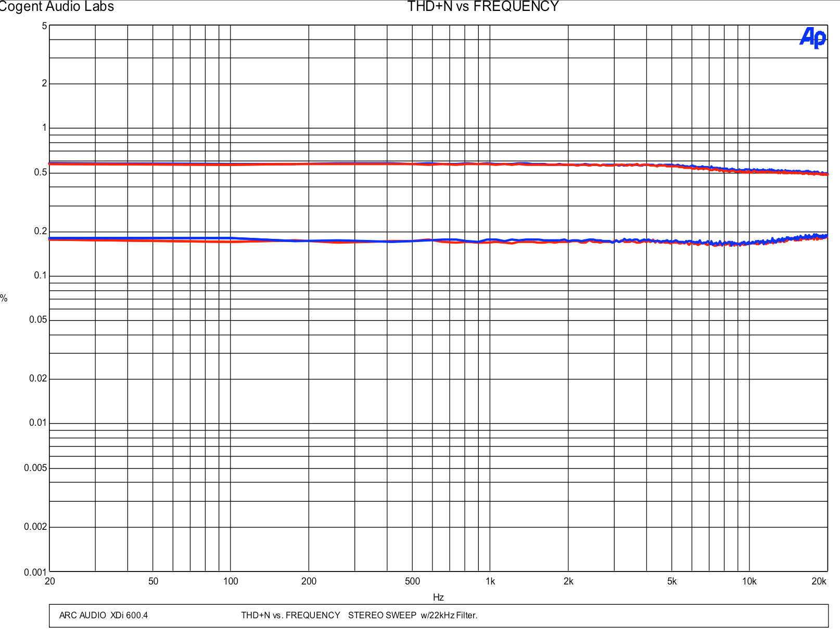Click the 'THD+N vs. FREQUENCY' caption text
Screen dimensions: 840x636
click(290, 615)
